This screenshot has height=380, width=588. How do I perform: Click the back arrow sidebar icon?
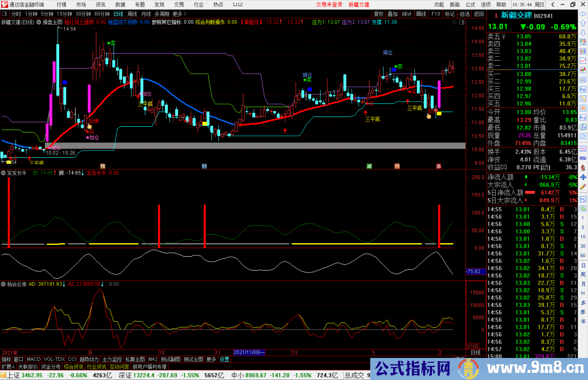tap(583, 14)
